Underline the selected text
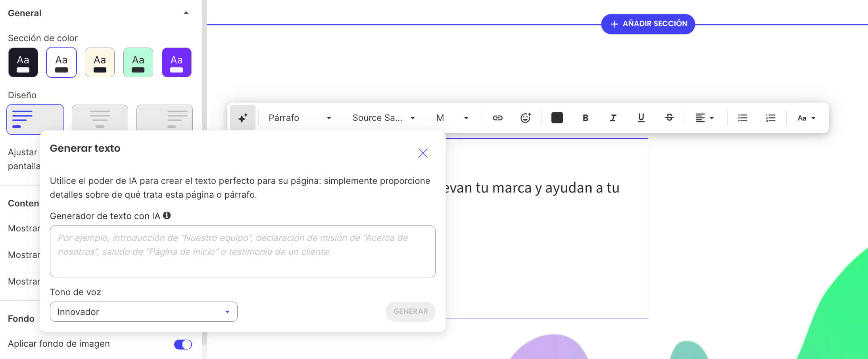 (x=641, y=117)
